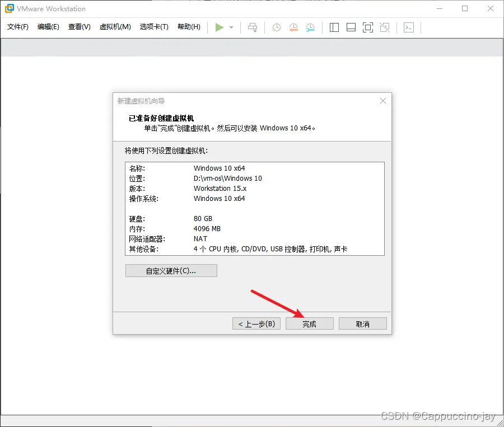Click the 4096 MB memory value
Screen dimensions: 504x427
(x=207, y=229)
